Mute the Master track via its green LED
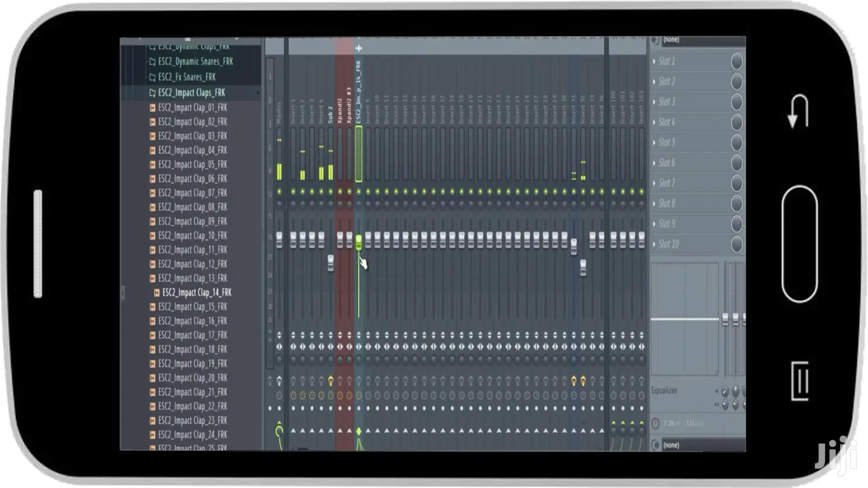 pos(279,191)
